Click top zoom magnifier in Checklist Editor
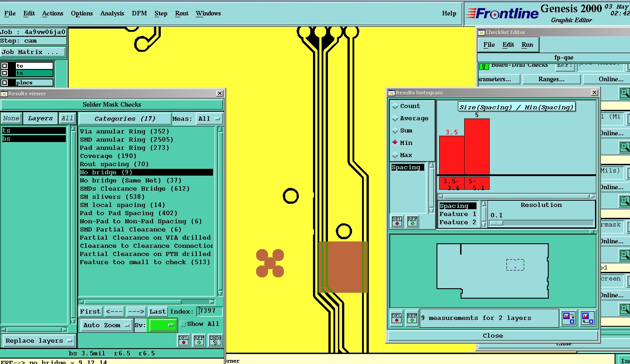 pyautogui.click(x=625, y=93)
